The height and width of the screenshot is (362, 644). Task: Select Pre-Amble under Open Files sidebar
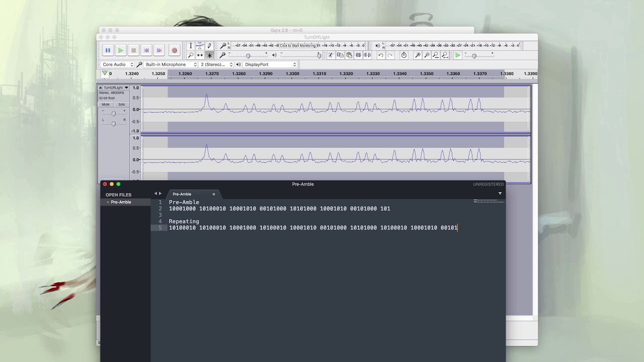(x=121, y=202)
